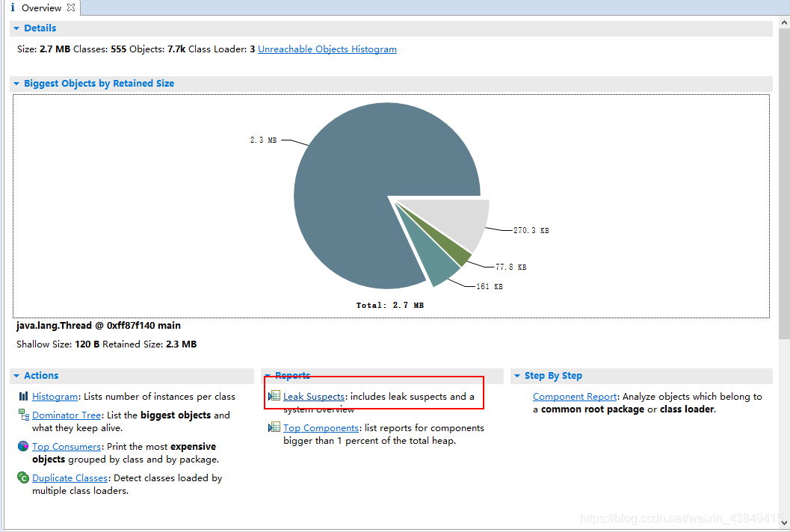This screenshot has width=790, height=532.
Task: Click the '161 KB' chart label
Action: 490,287
